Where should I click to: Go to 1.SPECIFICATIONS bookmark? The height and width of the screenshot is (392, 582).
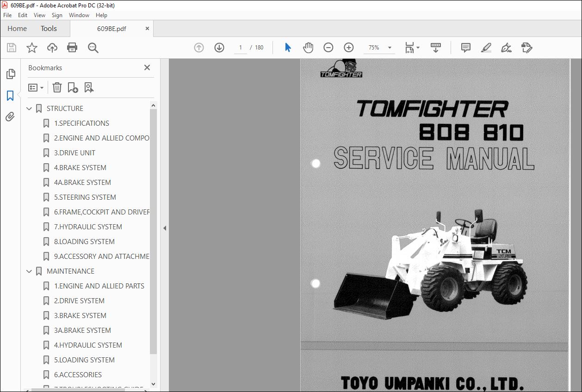point(81,123)
